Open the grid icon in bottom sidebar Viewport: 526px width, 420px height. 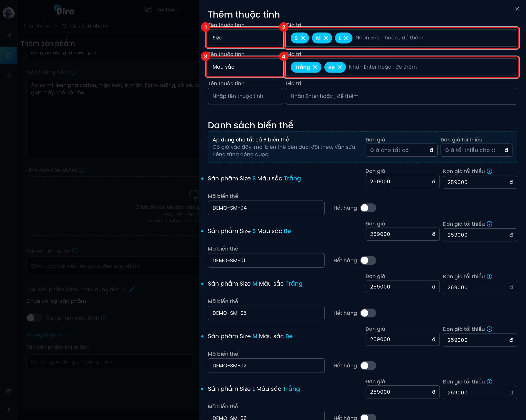[9, 392]
